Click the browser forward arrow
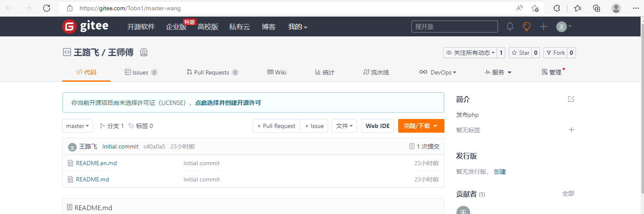Screen dimensions: 644x214 (x=28, y=8)
